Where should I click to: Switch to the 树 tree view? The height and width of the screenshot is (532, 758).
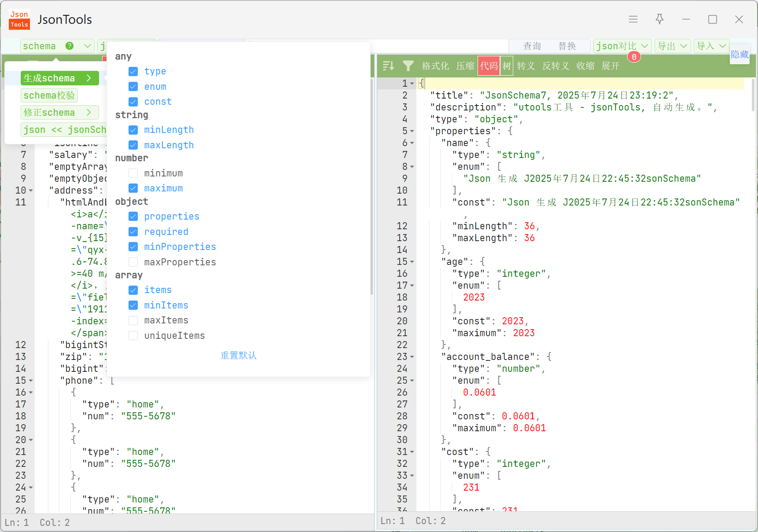[507, 66]
